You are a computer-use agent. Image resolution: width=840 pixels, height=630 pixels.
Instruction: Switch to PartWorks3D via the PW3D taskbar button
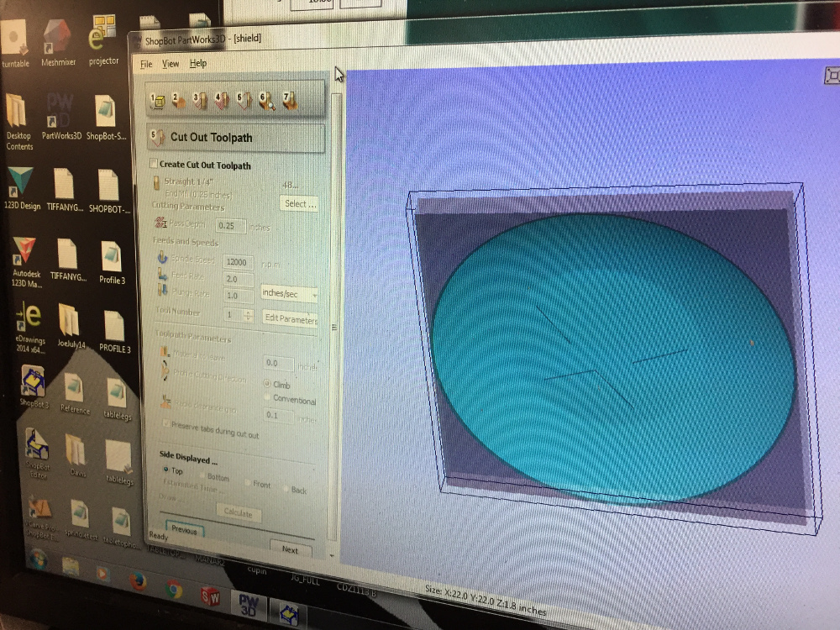tap(248, 604)
